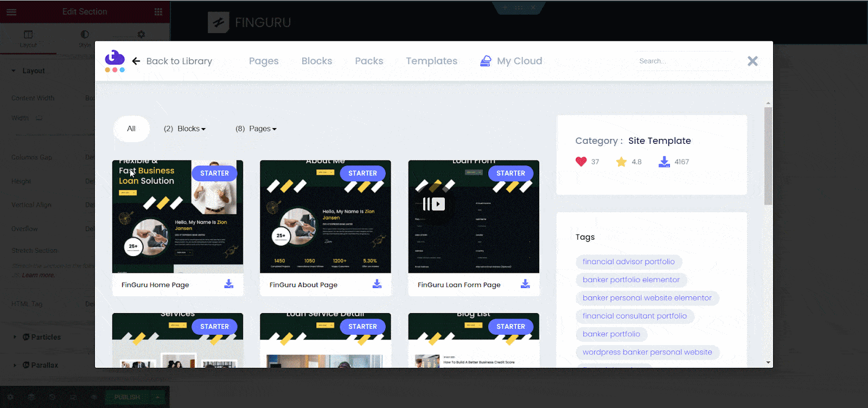Click STARTER badge on FinGuru Home Page
This screenshot has width=868, height=408.
214,174
